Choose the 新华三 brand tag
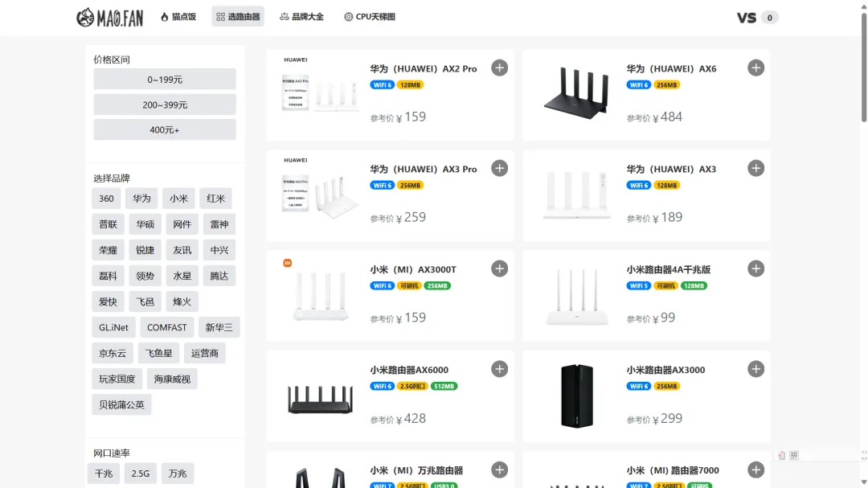 click(x=219, y=327)
